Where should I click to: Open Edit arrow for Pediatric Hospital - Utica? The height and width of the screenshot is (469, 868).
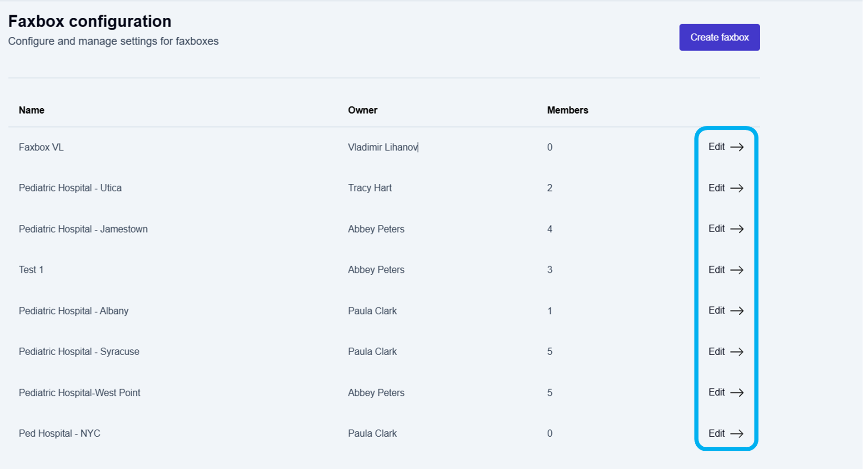[726, 188]
